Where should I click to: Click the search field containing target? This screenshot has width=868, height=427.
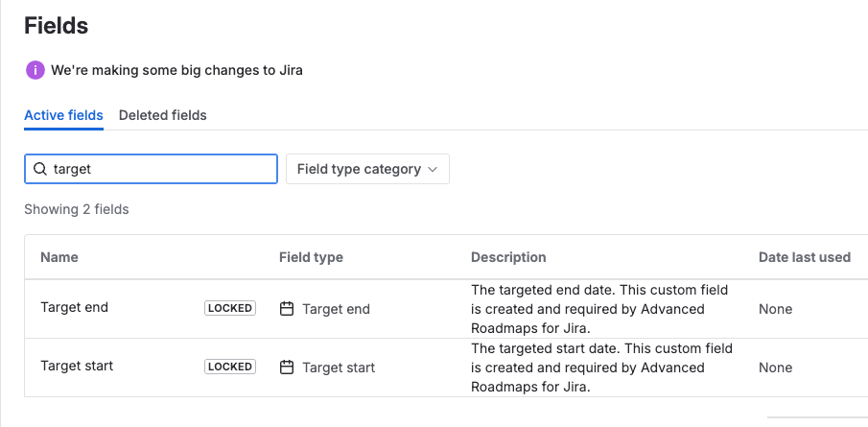pyautogui.click(x=151, y=169)
